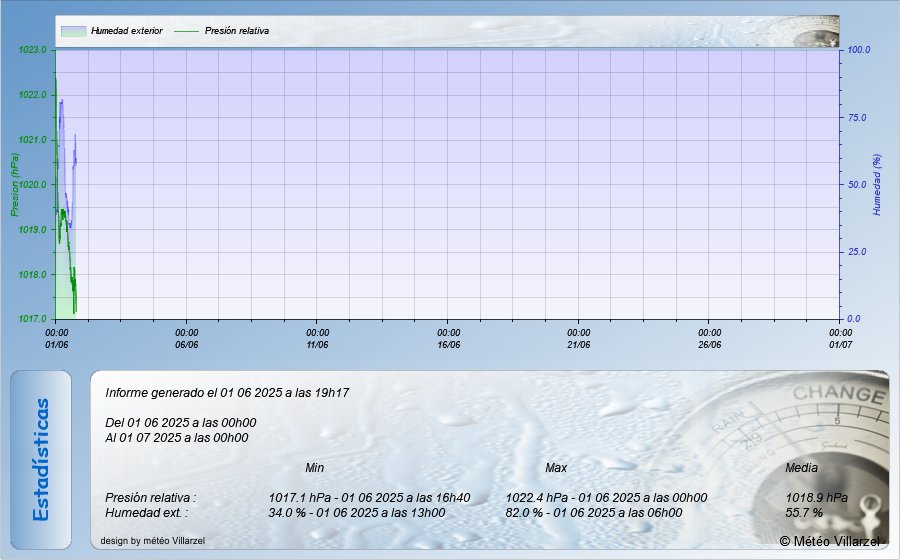
Task: Click the 'Media' column header
Action: tap(801, 468)
